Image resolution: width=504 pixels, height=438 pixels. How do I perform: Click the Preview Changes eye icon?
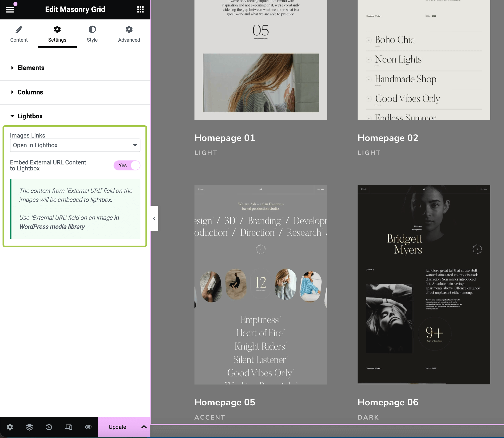click(x=88, y=427)
